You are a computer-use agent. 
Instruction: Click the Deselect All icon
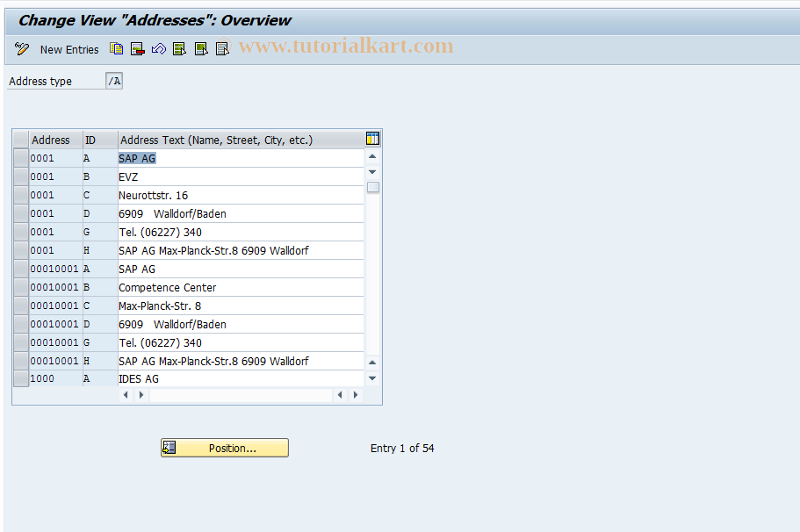(x=222, y=49)
